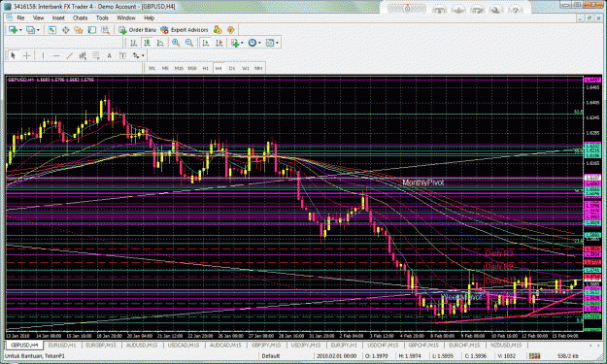Switch chart to candlesticks mode
This screenshot has height=364, width=607.
(x=147, y=43)
